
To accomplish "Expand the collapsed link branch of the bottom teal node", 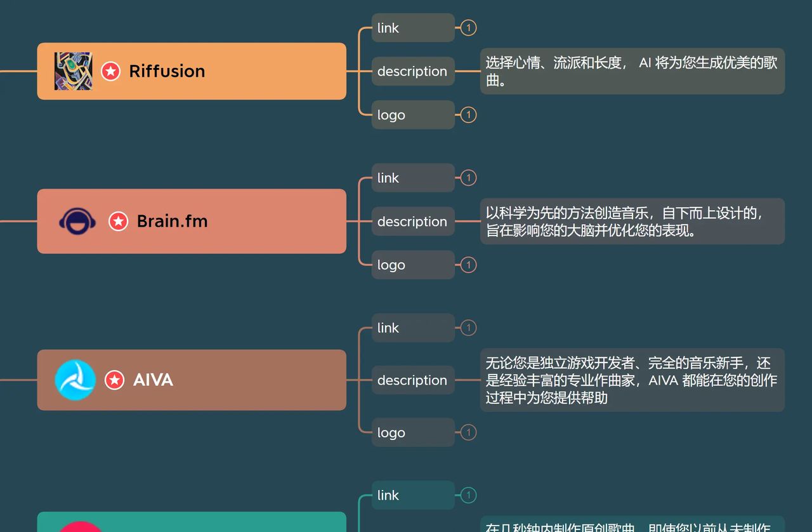I will click(x=468, y=495).
